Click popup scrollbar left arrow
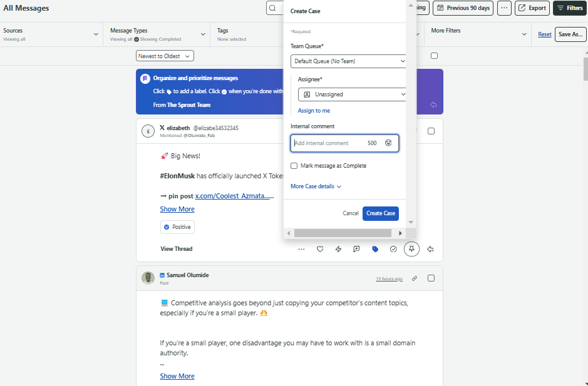 point(289,233)
